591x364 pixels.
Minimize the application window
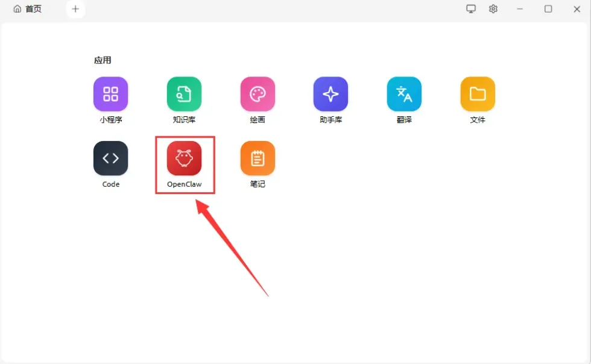[520, 8]
